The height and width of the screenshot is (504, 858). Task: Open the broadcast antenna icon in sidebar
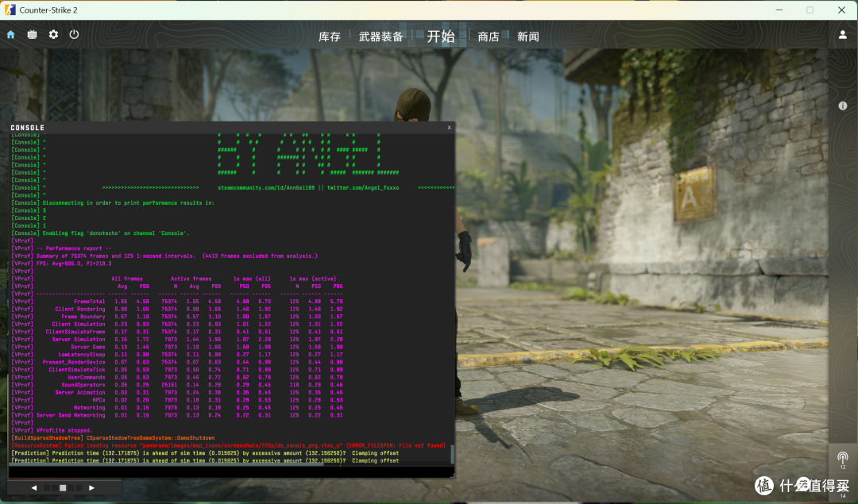click(x=843, y=457)
